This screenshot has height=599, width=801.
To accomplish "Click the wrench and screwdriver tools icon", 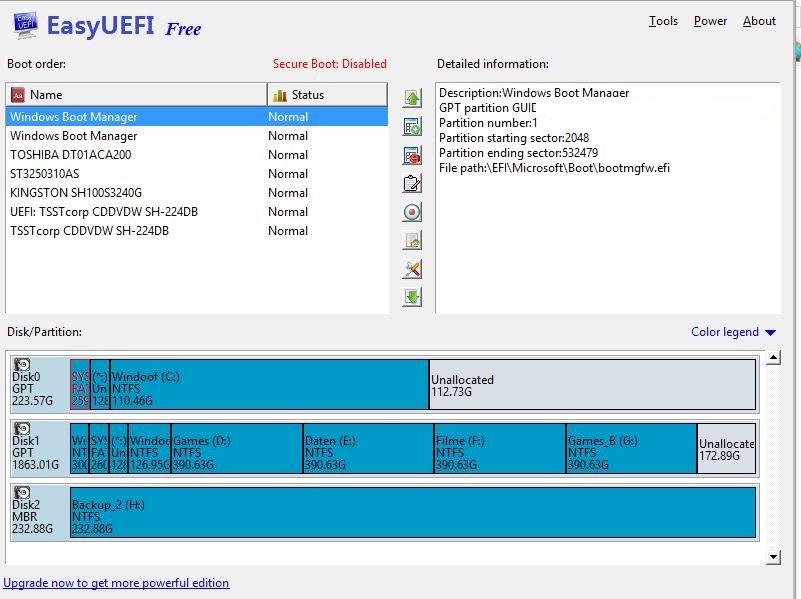I will pyautogui.click(x=412, y=269).
